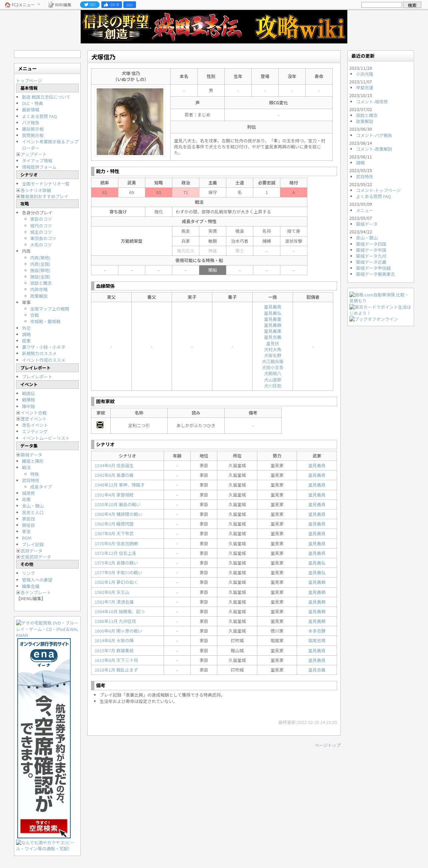Image resolution: width=428 pixels, height=868 pixels.
Task: Click the empty box above メニュー sidebar
Action: pos(47,54)
